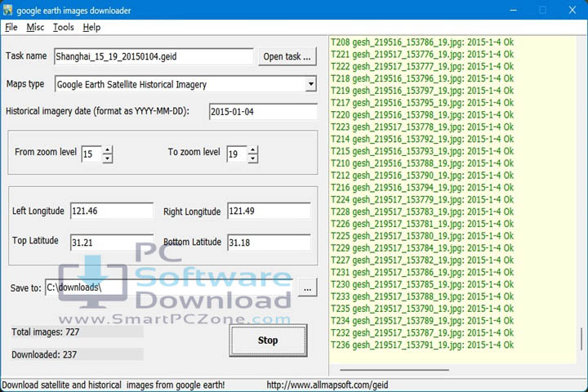This screenshot has width=588, height=392.
Task: Select log line T230 gesh_219517_153785_19.jpg
Action: [422, 284]
